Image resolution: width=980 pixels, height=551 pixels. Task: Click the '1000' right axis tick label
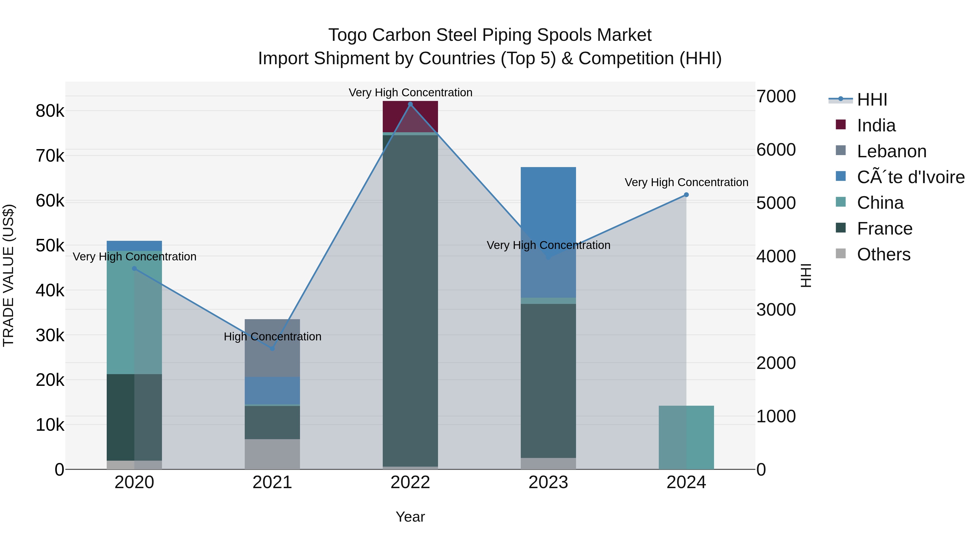tap(776, 416)
